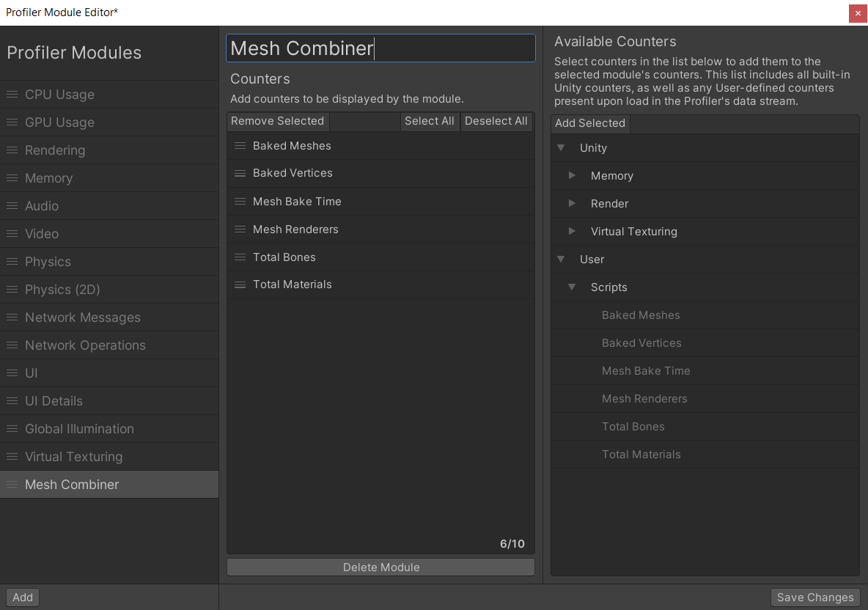
Task: Click the drag handle beside CPU Usage
Action: coord(12,95)
